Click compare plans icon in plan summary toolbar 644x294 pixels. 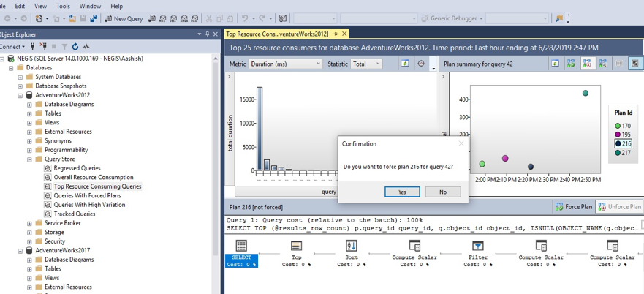(x=603, y=64)
